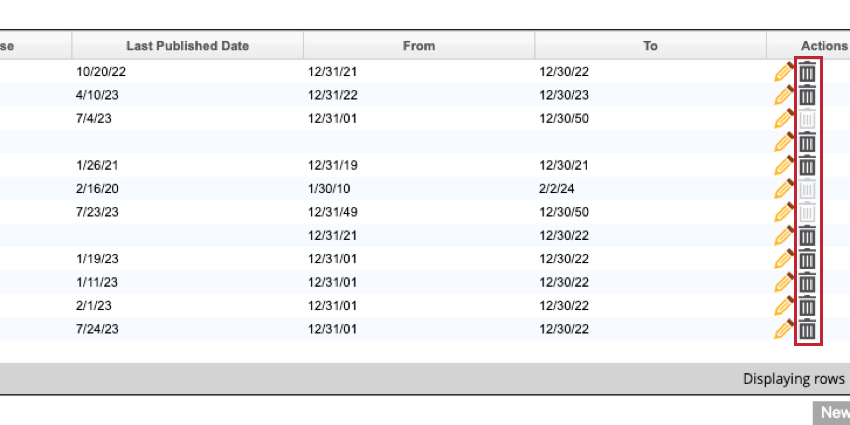
Task: Click the edit pencil for the 10/20/22 row
Action: click(784, 72)
